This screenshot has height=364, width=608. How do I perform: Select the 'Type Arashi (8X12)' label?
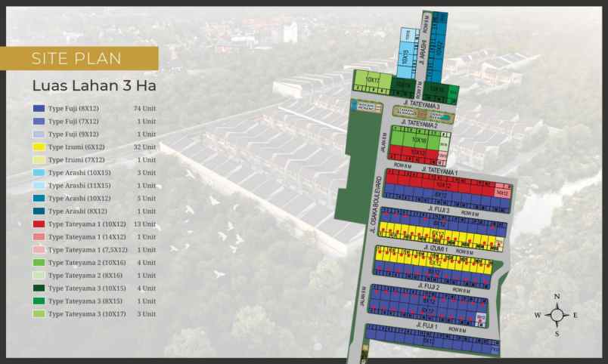click(78, 211)
